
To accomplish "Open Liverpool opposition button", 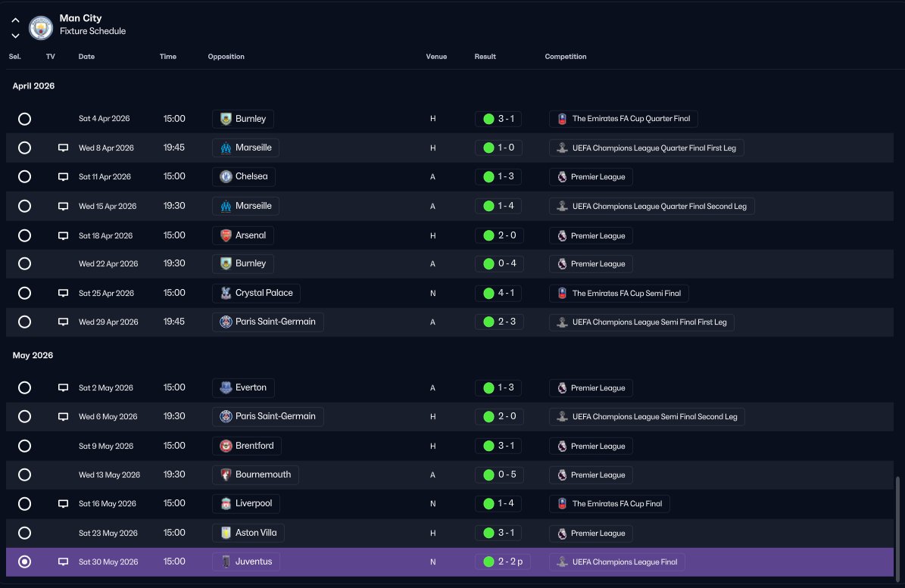I will click(x=246, y=503).
